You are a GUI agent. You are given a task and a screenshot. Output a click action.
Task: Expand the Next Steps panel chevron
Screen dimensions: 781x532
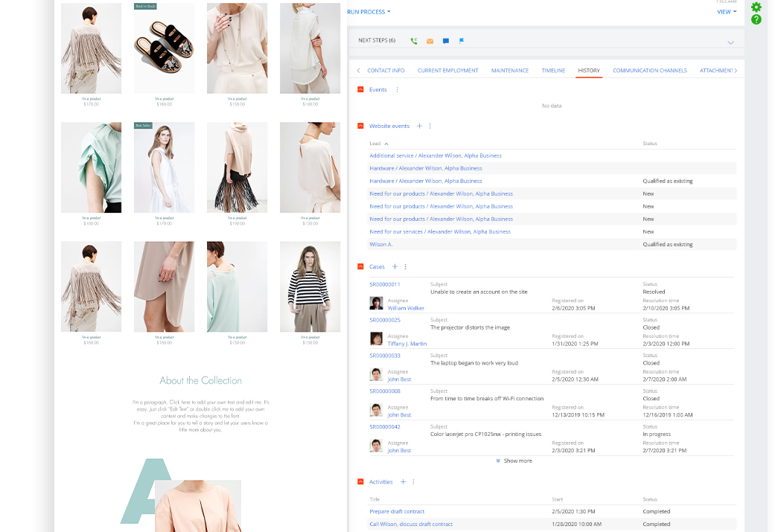click(730, 42)
